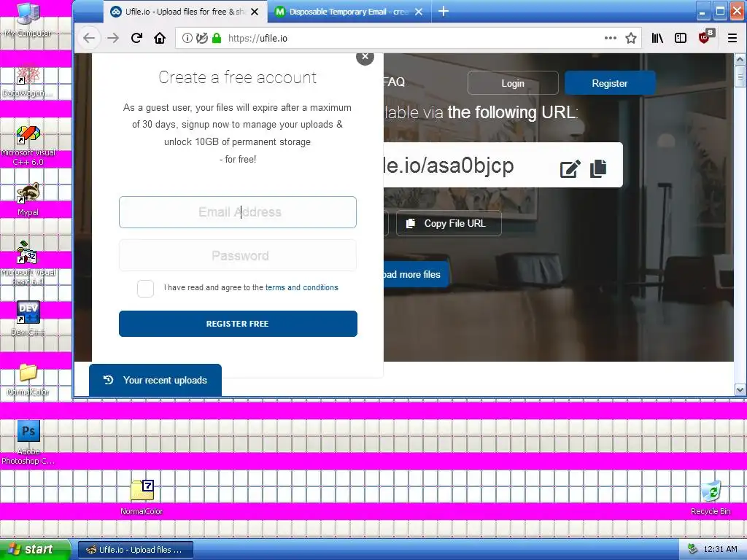Select Microsoft Visual Basic 6.0 icon
The height and width of the screenshot is (560, 747).
[28, 262]
